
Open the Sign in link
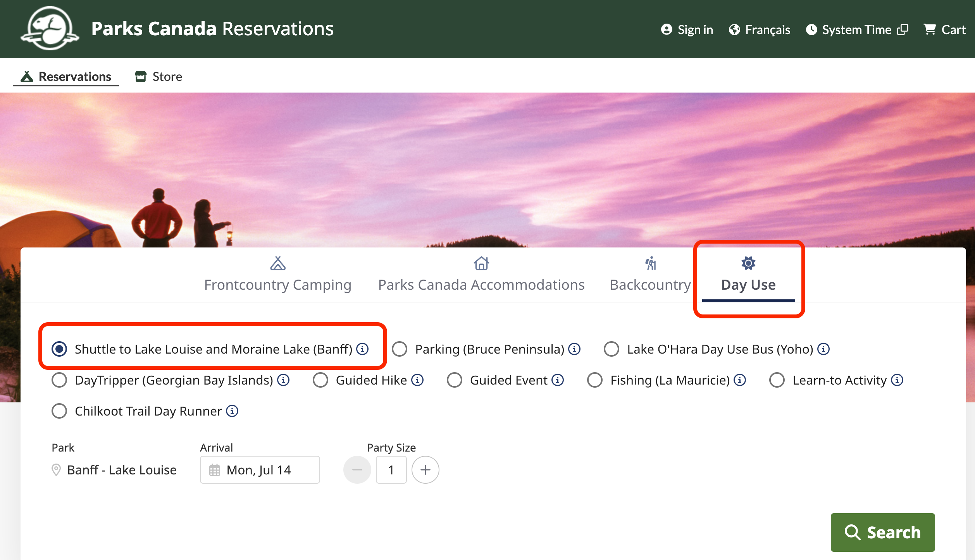pos(687,29)
